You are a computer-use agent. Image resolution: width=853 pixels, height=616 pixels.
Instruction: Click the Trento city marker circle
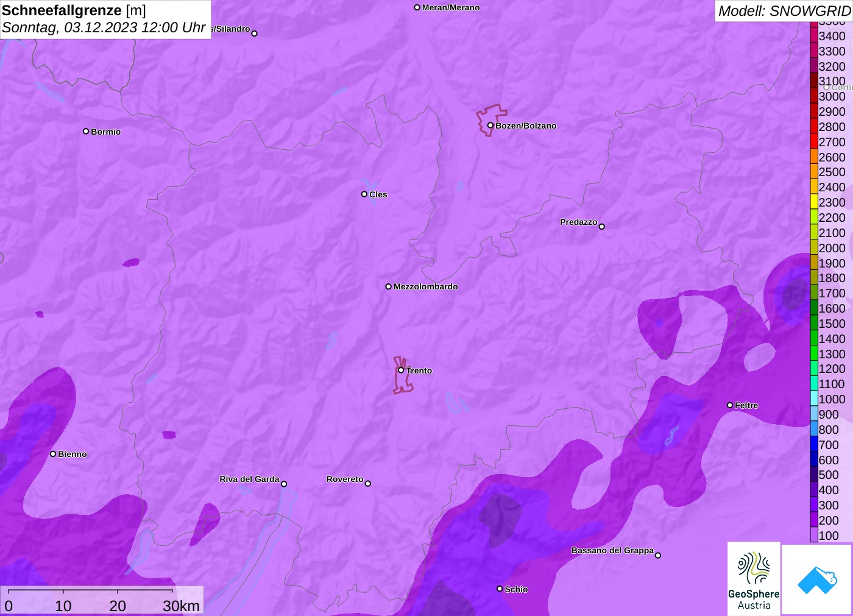coord(401,370)
